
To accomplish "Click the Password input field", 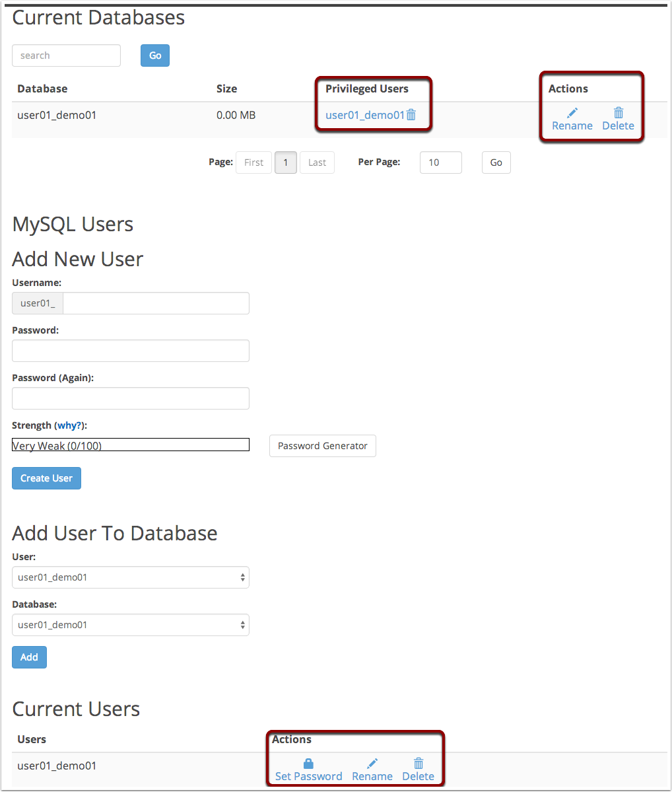I will click(x=131, y=351).
